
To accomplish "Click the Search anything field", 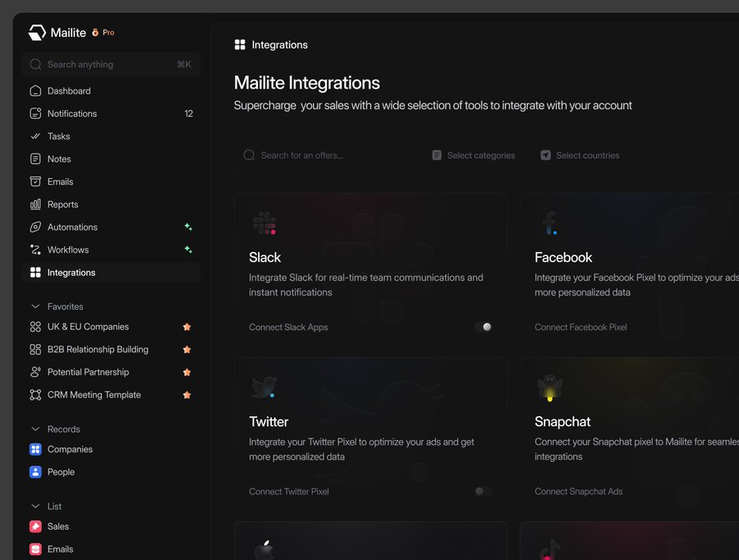I will click(x=111, y=64).
